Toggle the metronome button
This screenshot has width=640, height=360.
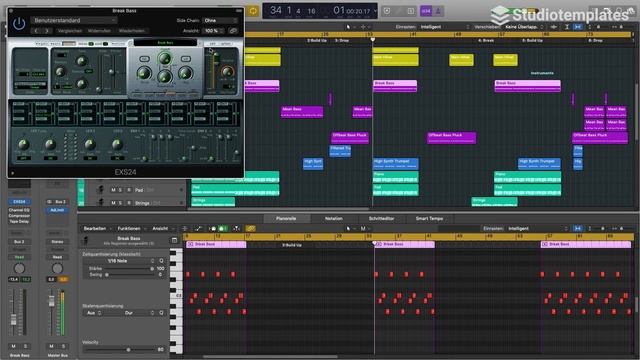[438, 11]
